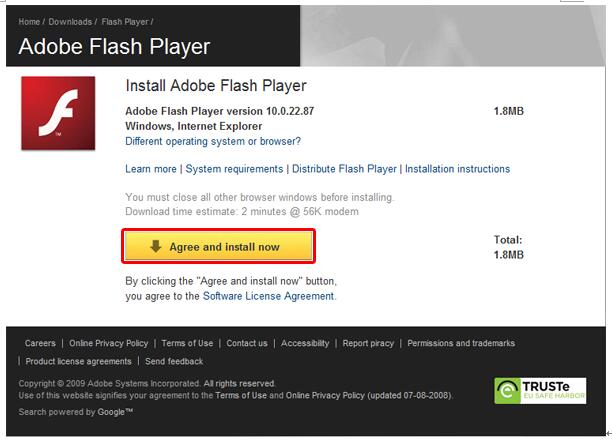Navigate to Downloads breadcrumb
Screen dimensions: 612x444
[70, 22]
